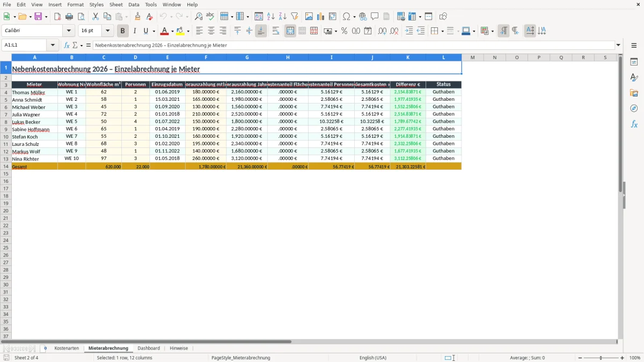Viewport: 644px width, 362px height.
Task: Open the Format menu
Action: (75, 4)
